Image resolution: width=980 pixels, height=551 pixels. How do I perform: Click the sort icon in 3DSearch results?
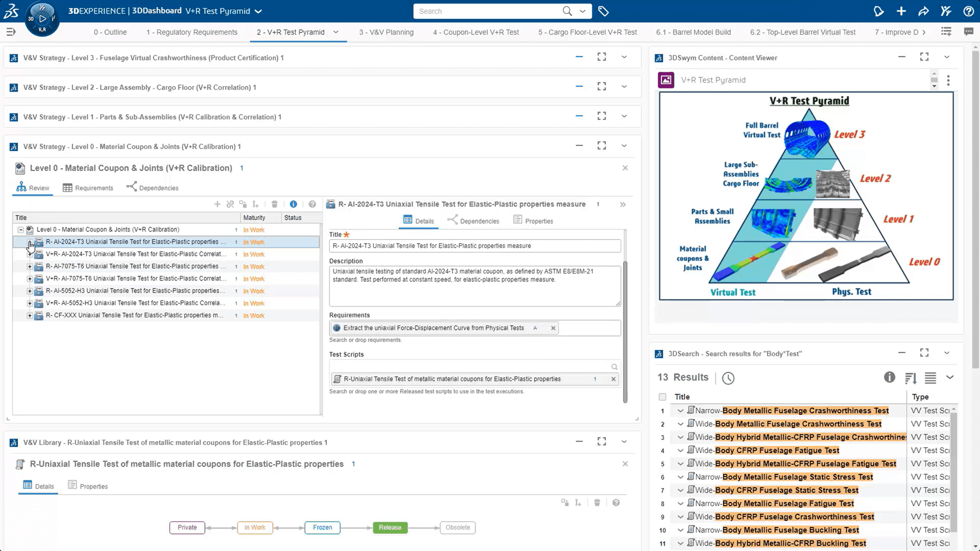[910, 378]
